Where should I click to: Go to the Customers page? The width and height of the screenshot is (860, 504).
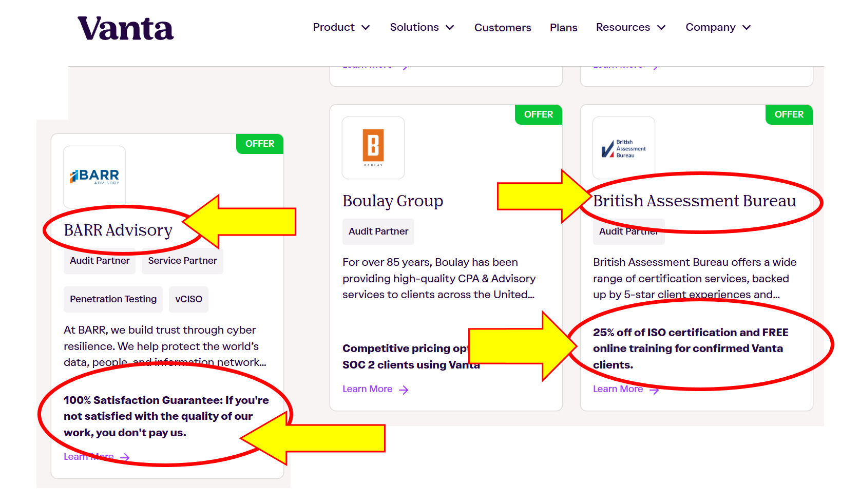pyautogui.click(x=502, y=28)
